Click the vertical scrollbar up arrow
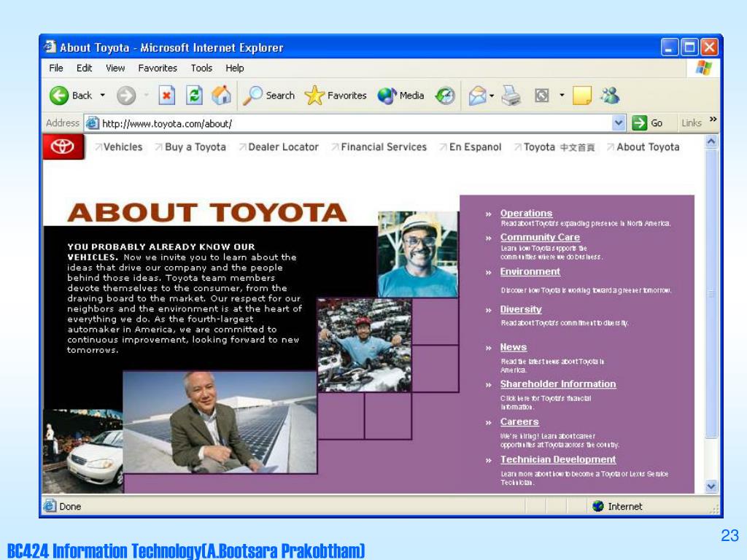Screen dimensions: 747x560 click(711, 141)
